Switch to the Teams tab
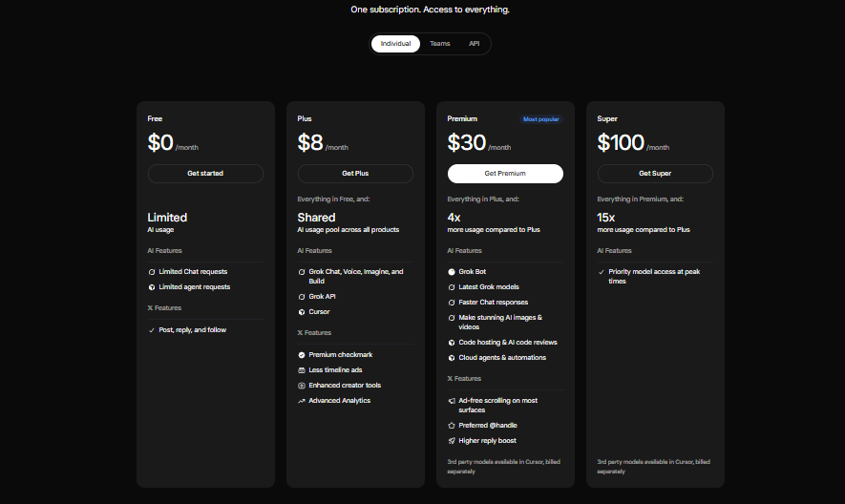845x504 pixels. [x=440, y=44]
